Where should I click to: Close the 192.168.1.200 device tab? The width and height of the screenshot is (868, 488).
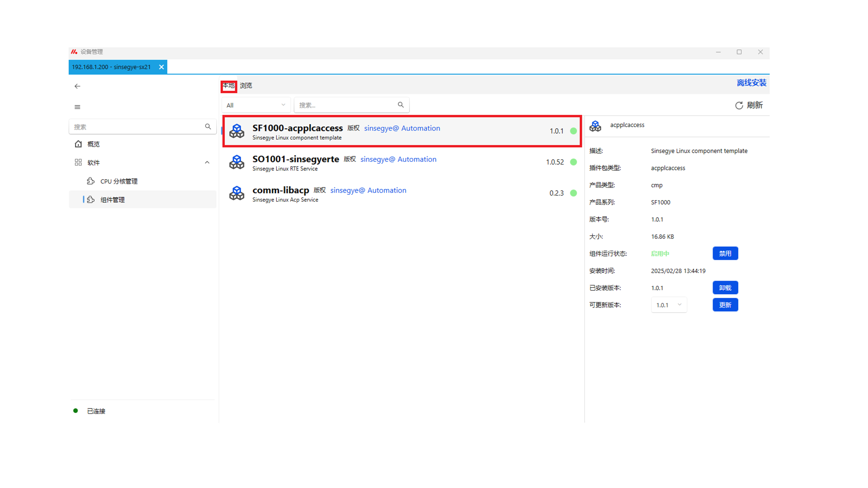coord(161,67)
